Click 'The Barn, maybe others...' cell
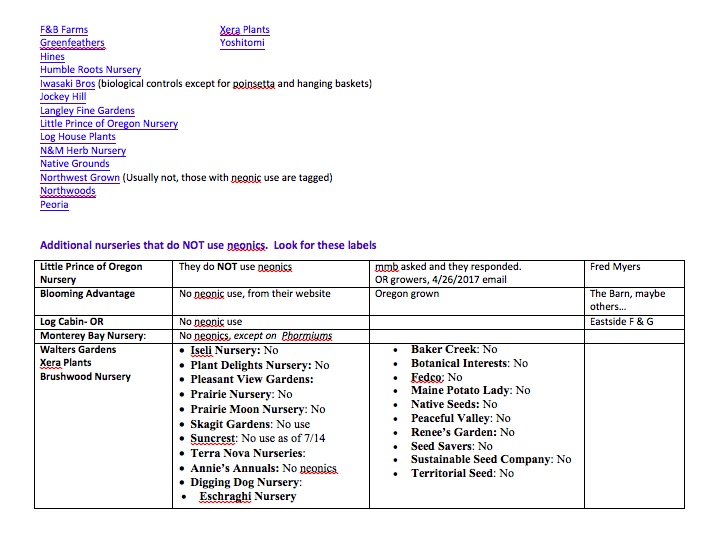The image size is (722, 541). click(635, 302)
